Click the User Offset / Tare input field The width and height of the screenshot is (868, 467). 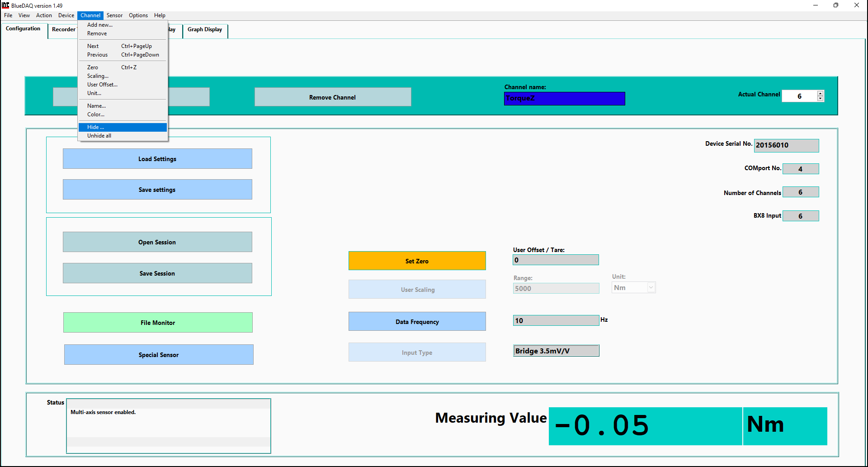[556, 260]
